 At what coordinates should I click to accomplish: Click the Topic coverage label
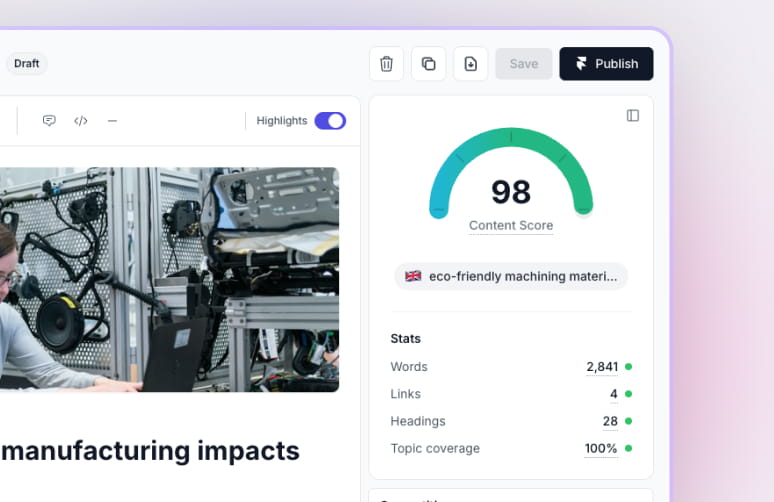tap(435, 448)
